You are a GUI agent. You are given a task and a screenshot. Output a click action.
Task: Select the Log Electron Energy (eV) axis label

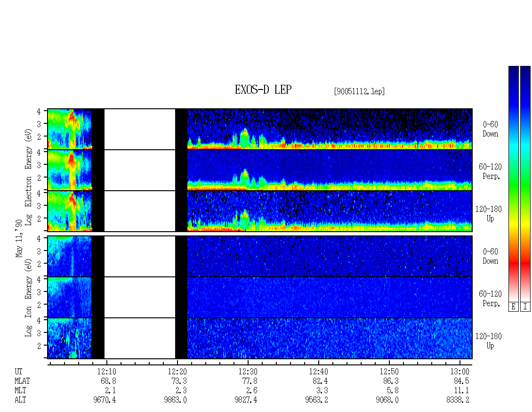28,177
